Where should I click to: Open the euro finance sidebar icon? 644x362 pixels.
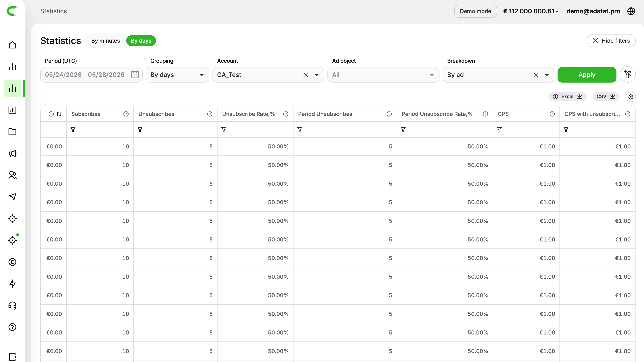pos(12,262)
